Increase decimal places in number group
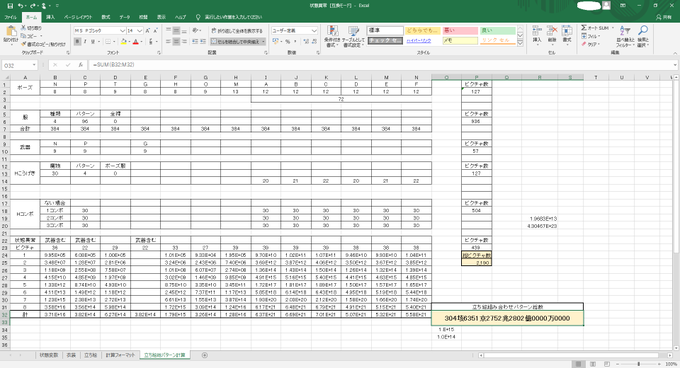The image size is (680, 368). pos(306,42)
